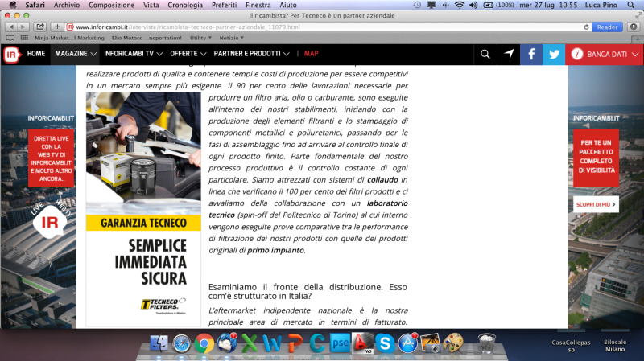Click the Reader button

607,27
